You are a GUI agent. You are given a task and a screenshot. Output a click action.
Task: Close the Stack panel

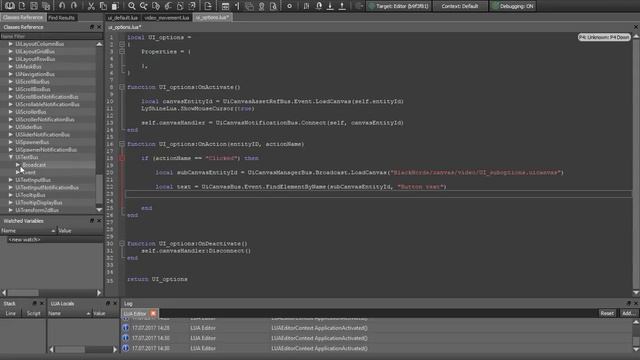42,303
